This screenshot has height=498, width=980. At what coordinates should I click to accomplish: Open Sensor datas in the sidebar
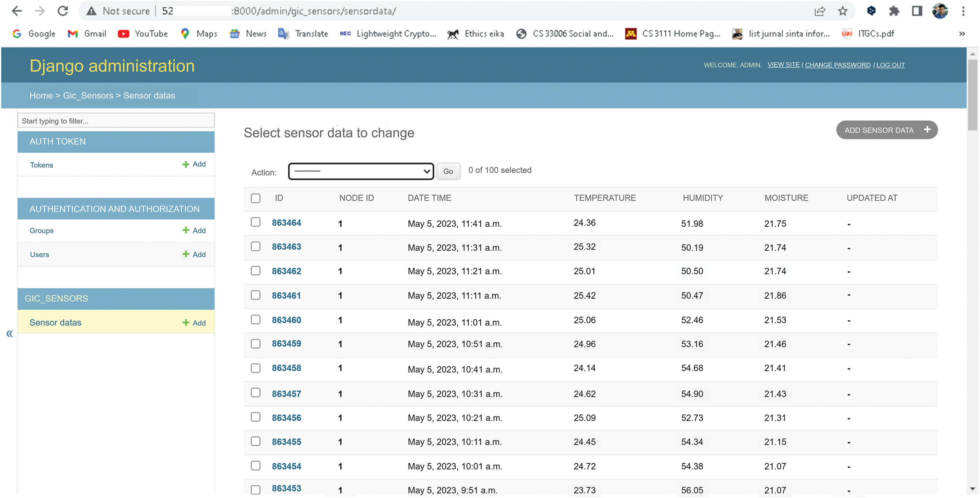(55, 322)
